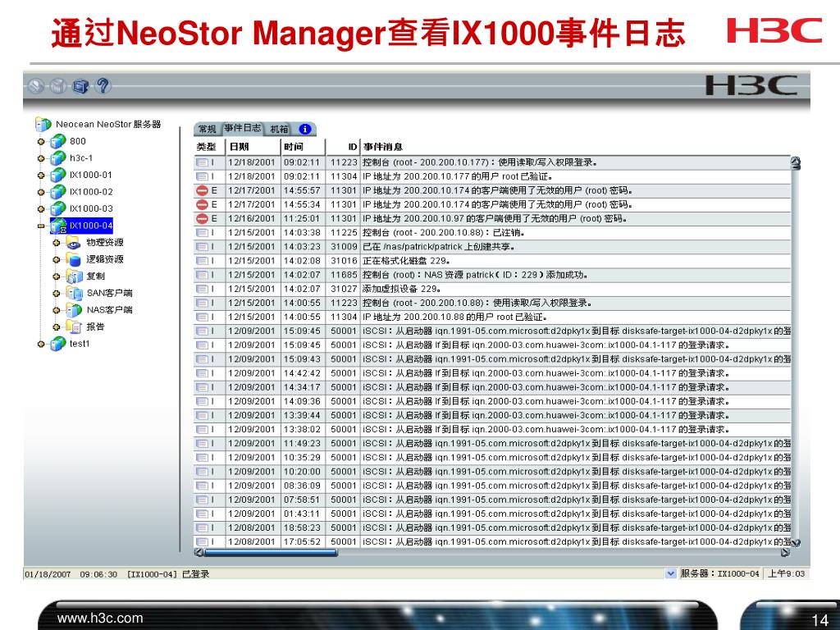This screenshot has width=840, height=630.
Task: Select the IX1000-04 tree label
Action: [x=91, y=226]
